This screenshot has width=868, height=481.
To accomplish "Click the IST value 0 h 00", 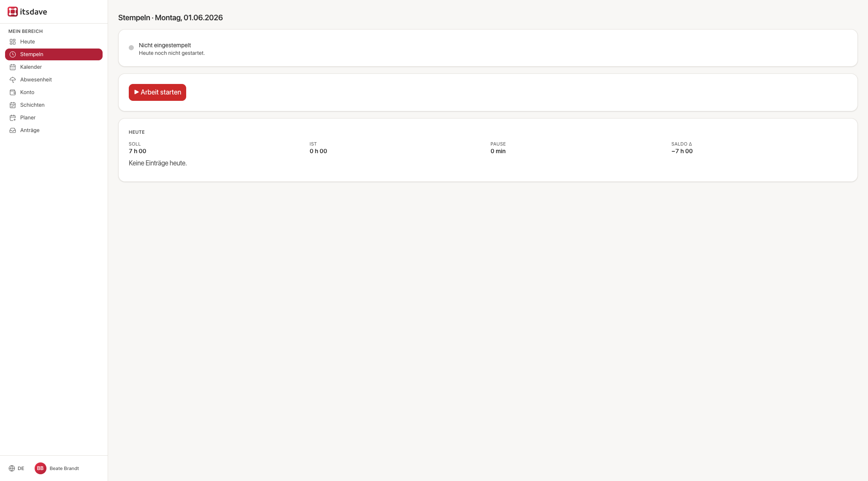I will click(x=318, y=151).
